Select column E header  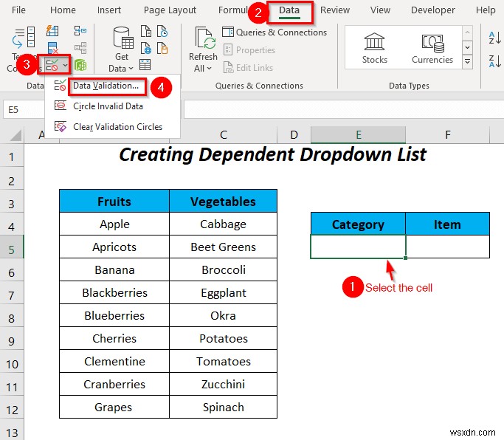[358, 135]
